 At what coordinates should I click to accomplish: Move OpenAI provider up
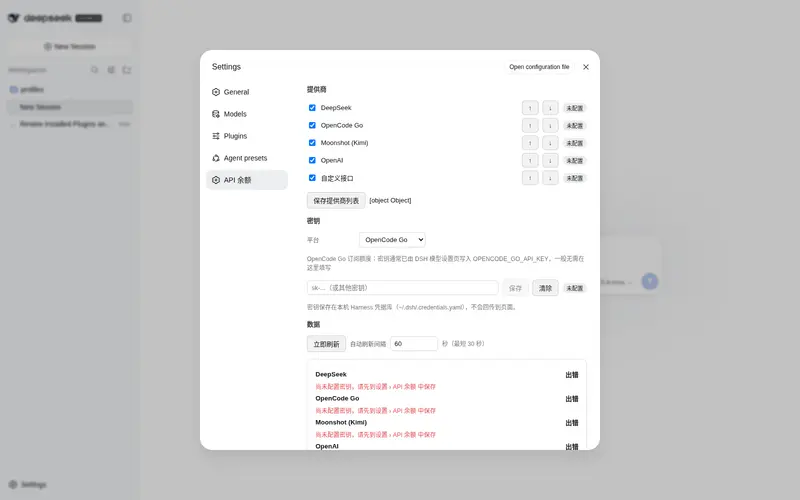(530, 160)
